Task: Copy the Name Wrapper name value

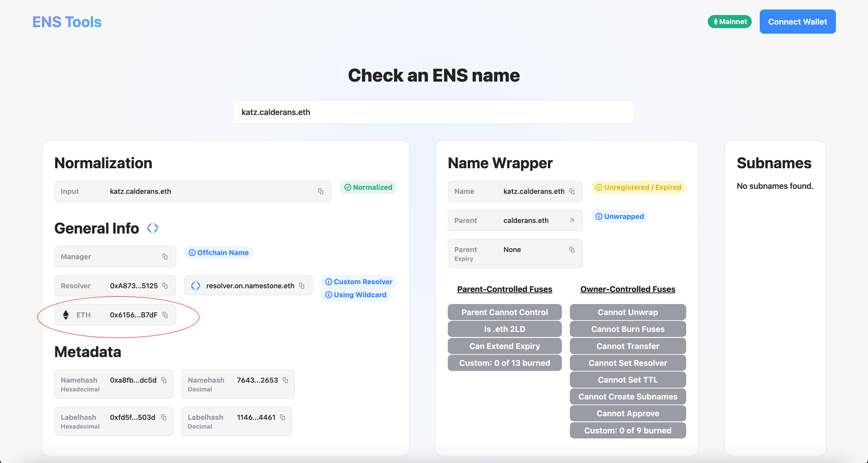Action: (x=572, y=191)
